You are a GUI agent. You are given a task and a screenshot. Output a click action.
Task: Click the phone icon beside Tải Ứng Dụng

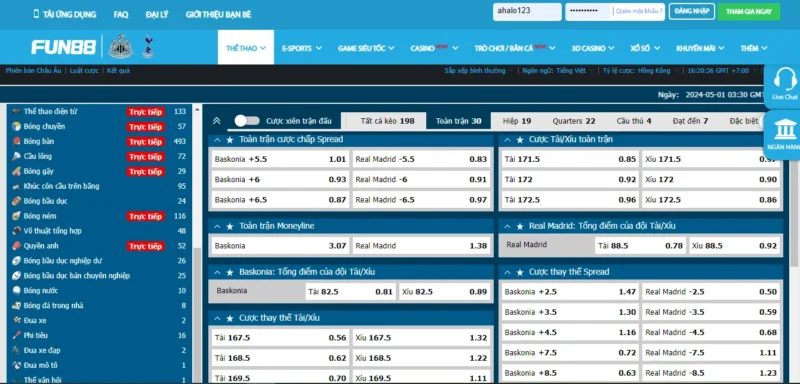(x=36, y=14)
